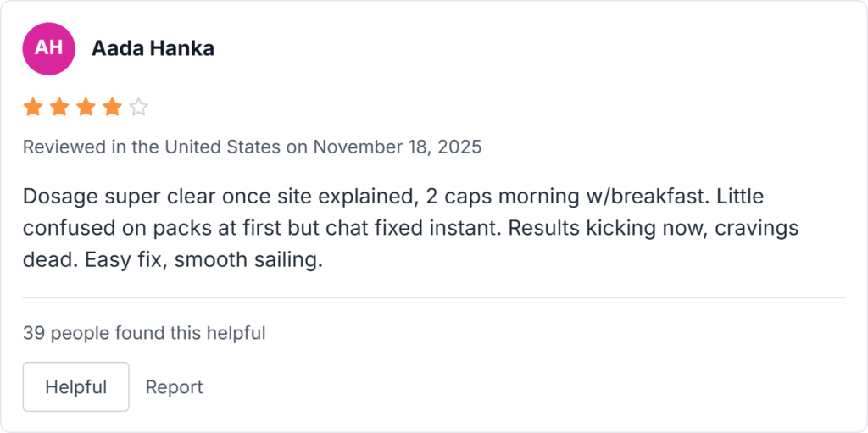
Task: Report this review via Report link
Action: click(x=174, y=387)
